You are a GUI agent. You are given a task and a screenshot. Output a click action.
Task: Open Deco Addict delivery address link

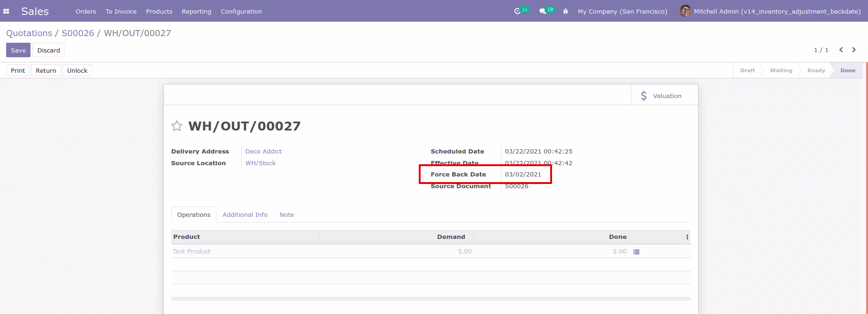pyautogui.click(x=263, y=151)
